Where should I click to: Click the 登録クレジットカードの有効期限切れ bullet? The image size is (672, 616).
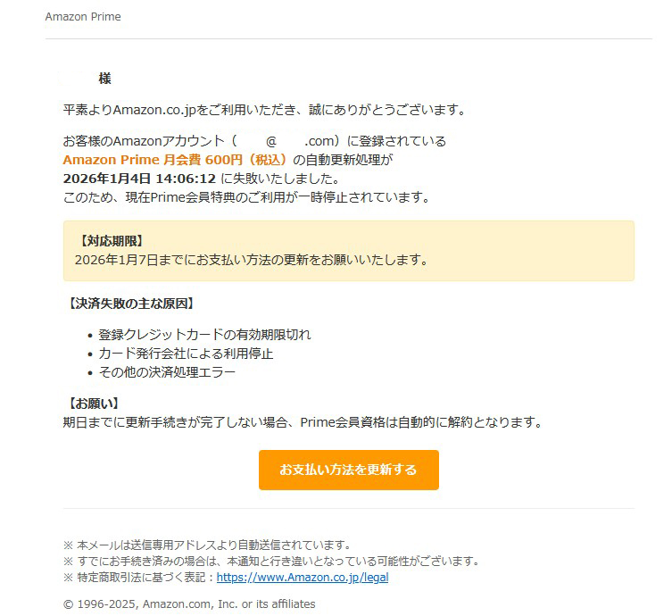(x=204, y=335)
